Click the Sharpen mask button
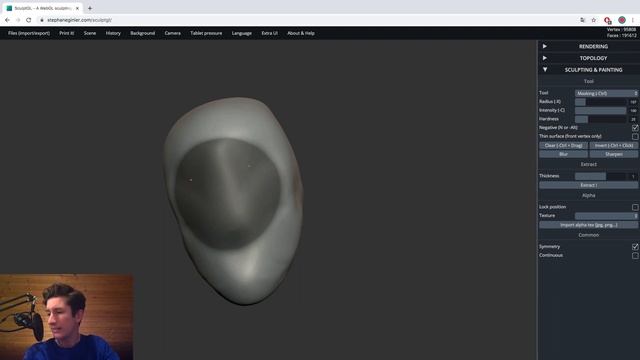Image resolution: width=640 pixels, height=360 pixels. [x=613, y=154]
